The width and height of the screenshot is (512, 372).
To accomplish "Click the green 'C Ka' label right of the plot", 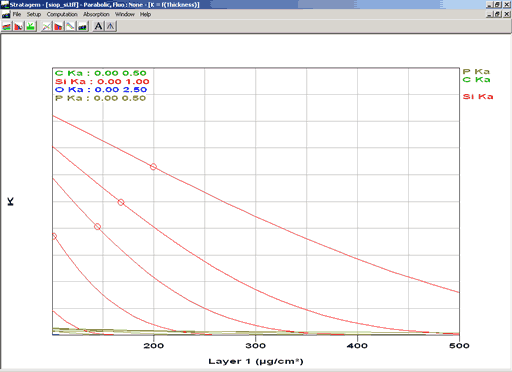I will coord(476,80).
